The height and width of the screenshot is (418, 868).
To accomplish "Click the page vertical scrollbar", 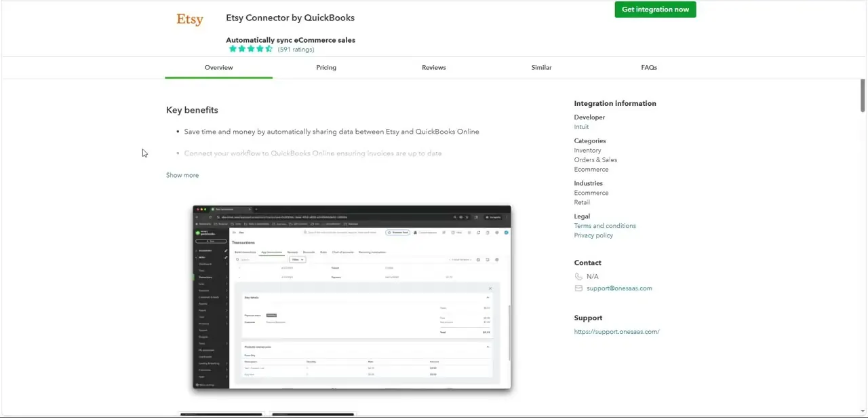I will 863,95.
